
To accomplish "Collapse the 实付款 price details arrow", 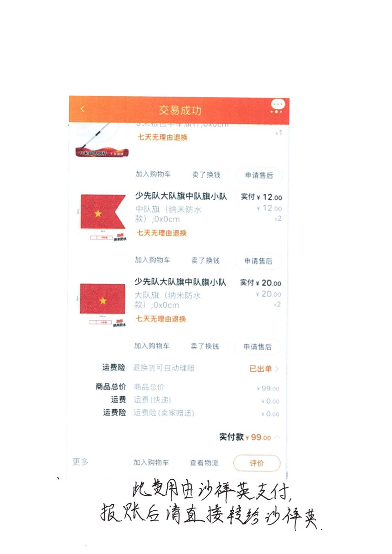I will tap(278, 437).
